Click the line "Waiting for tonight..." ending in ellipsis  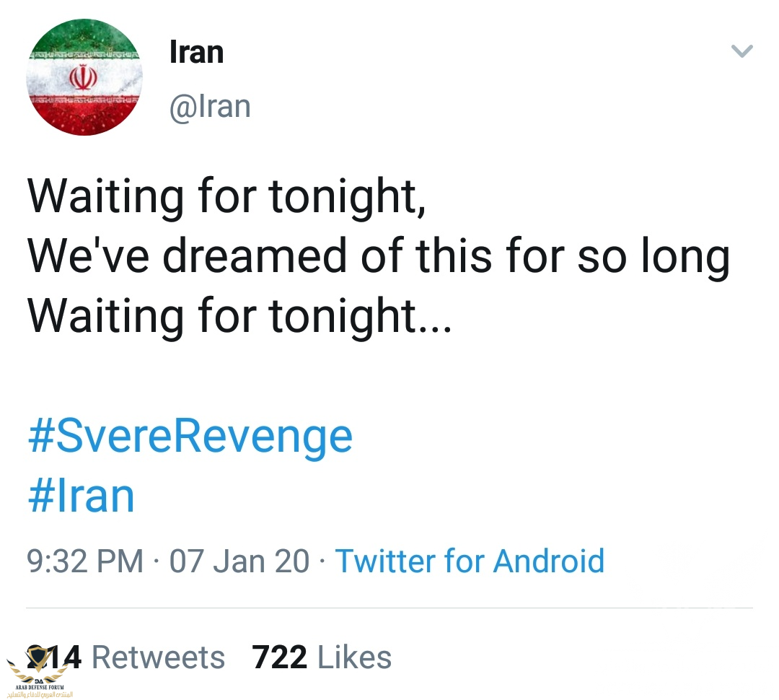click(239, 316)
